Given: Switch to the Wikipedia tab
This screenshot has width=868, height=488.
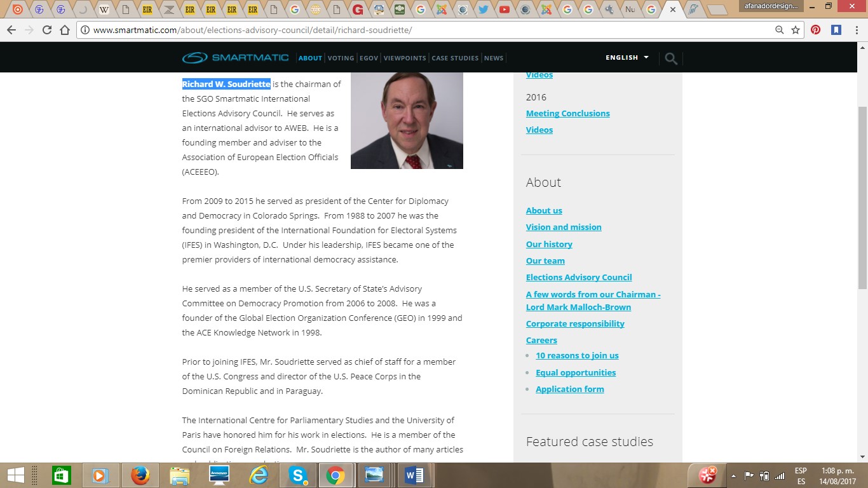Looking at the screenshot, I should [104, 10].
